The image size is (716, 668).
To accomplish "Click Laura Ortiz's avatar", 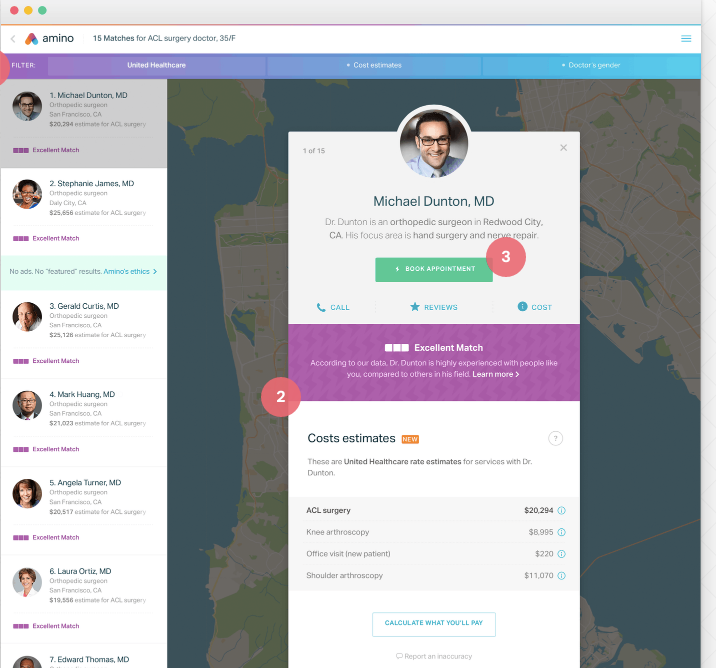I will [x=27, y=582].
